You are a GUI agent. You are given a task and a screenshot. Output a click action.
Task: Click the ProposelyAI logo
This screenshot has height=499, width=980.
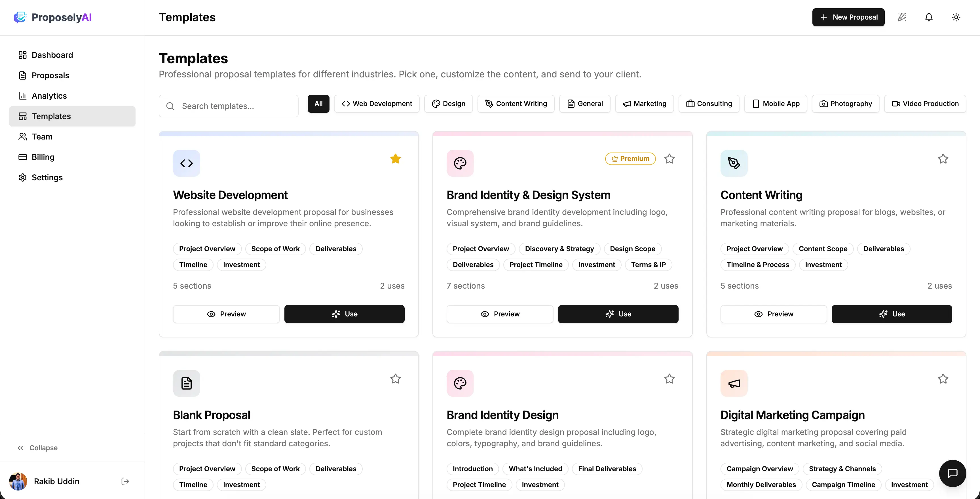pos(52,17)
